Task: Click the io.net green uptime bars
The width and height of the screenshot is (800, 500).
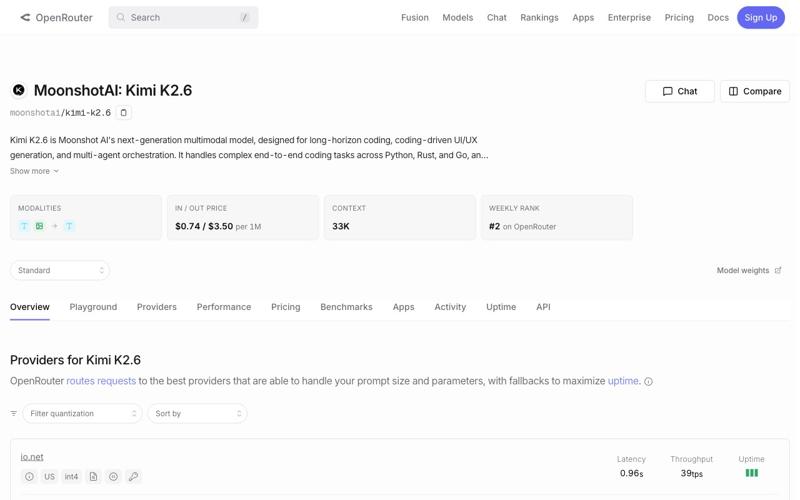Action: (x=752, y=473)
